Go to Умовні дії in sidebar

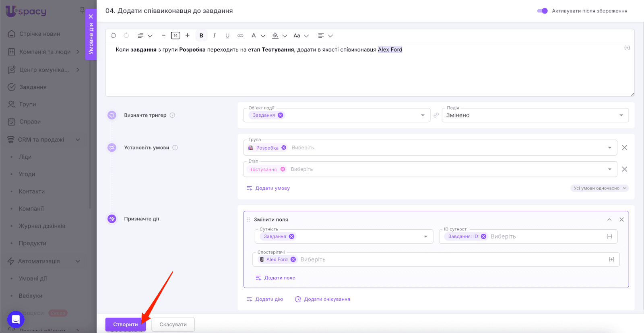(x=33, y=278)
